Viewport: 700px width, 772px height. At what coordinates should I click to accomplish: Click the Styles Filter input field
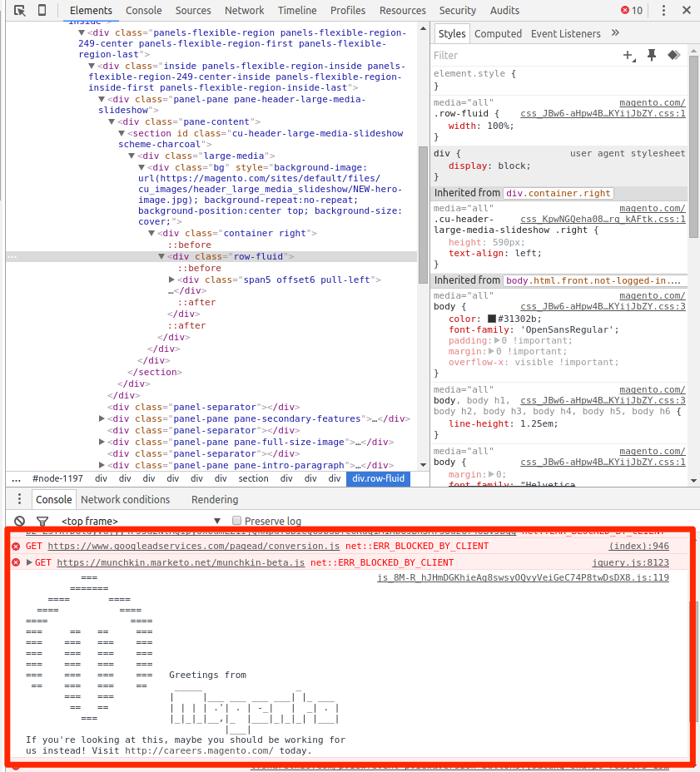click(x=524, y=55)
